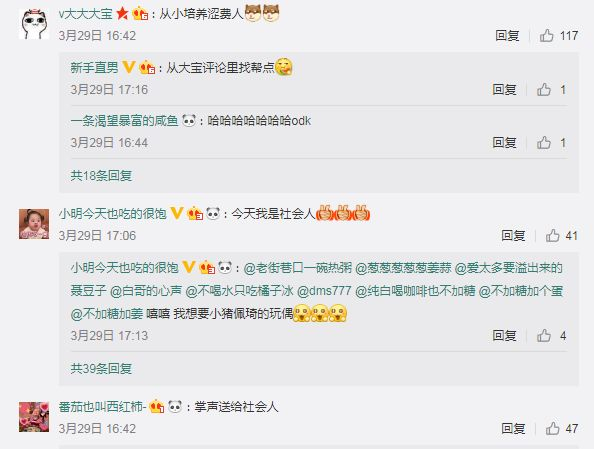The image size is (594, 449).
Task: Click red star badge beside v大大大宝
Action: [x=122, y=14]
